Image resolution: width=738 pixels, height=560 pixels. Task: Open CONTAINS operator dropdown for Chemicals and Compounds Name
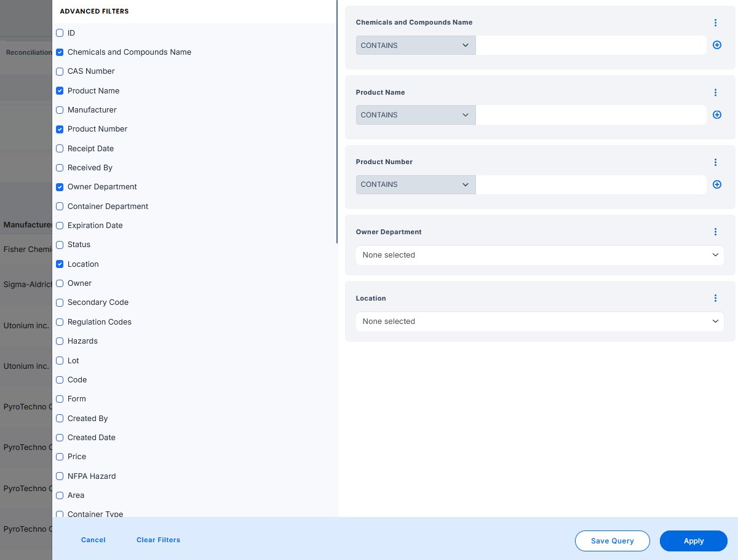click(x=416, y=45)
